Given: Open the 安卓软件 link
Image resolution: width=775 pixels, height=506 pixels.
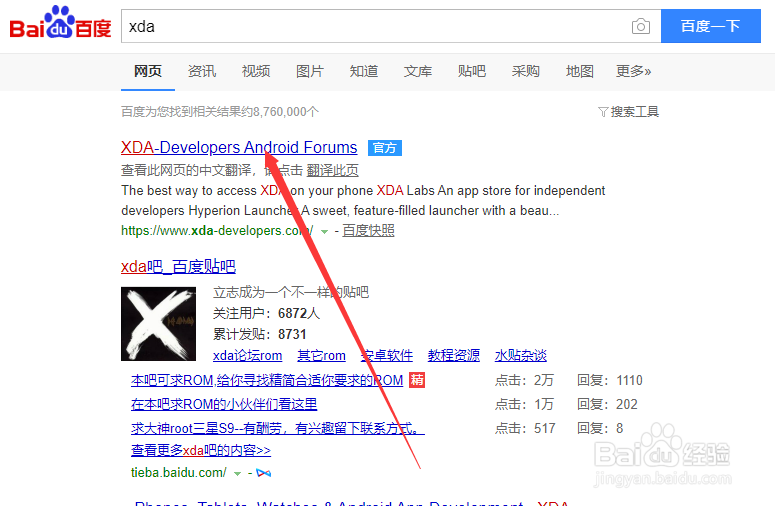Looking at the screenshot, I should (x=387, y=355).
